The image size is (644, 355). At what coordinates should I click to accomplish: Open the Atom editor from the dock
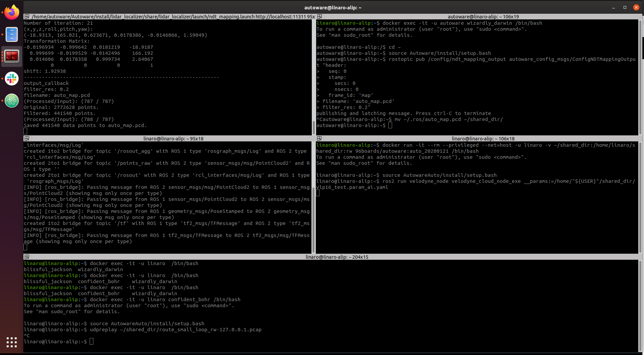[12, 101]
